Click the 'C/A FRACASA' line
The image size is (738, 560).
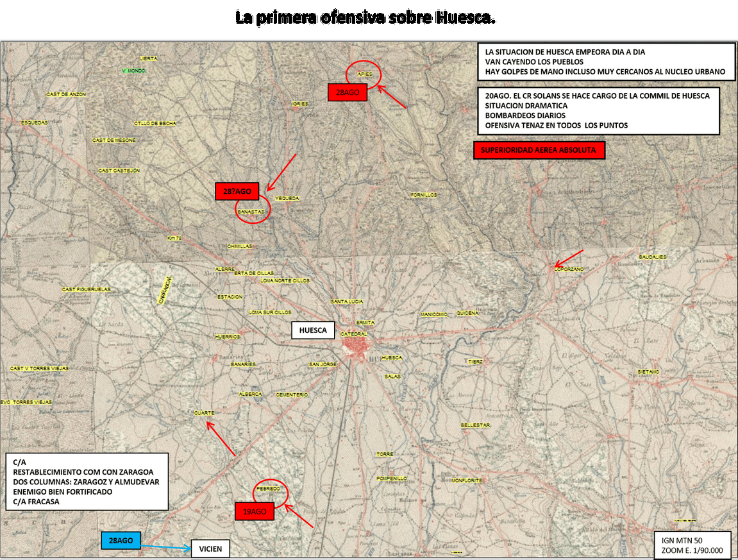coord(37,502)
